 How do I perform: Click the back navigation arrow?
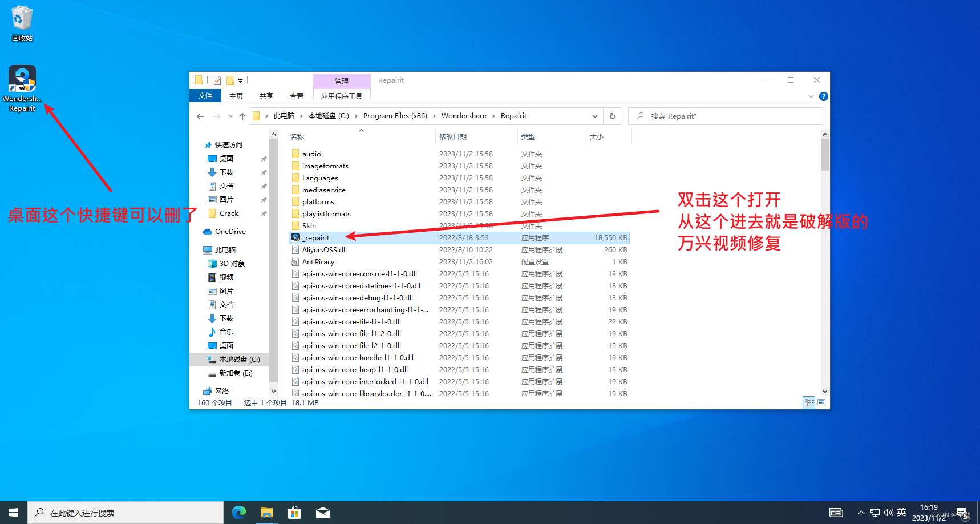click(200, 116)
